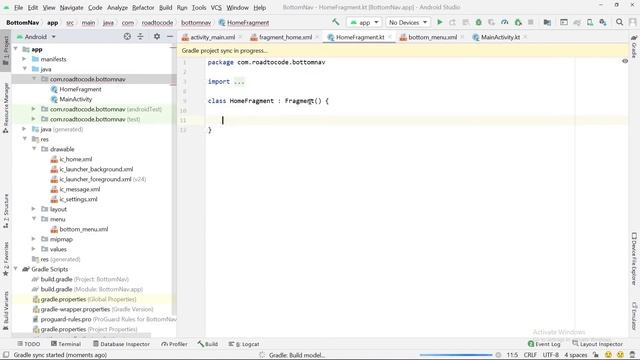Open the File menu
This screenshot has width=640, height=360.
tap(18, 7)
